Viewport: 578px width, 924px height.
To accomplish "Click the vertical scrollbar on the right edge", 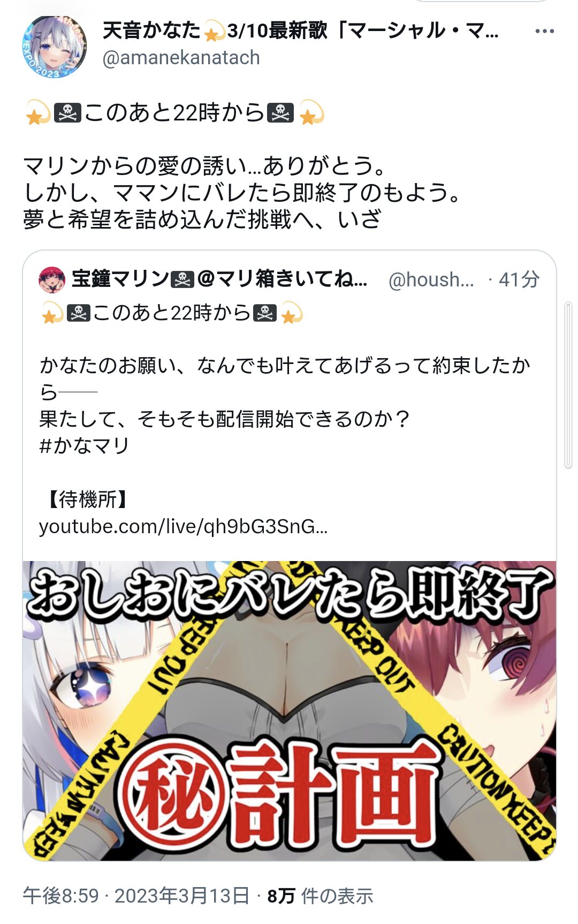I will tap(568, 385).
